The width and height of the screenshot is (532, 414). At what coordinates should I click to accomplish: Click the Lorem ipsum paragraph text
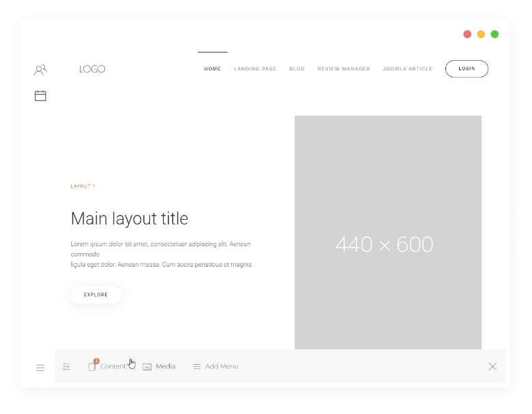(162, 254)
